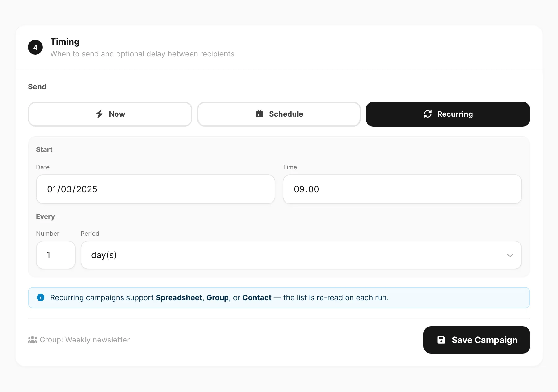Click the 'Every' section label

click(x=45, y=216)
